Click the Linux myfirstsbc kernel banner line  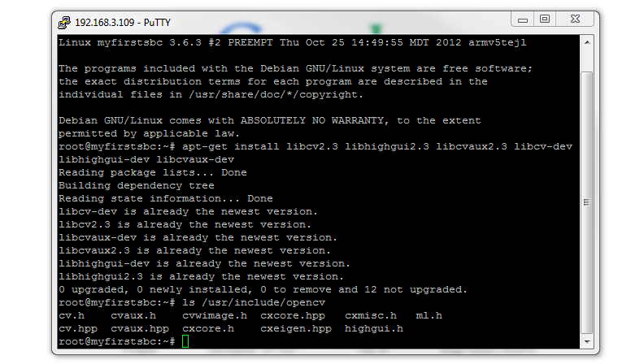click(292, 43)
